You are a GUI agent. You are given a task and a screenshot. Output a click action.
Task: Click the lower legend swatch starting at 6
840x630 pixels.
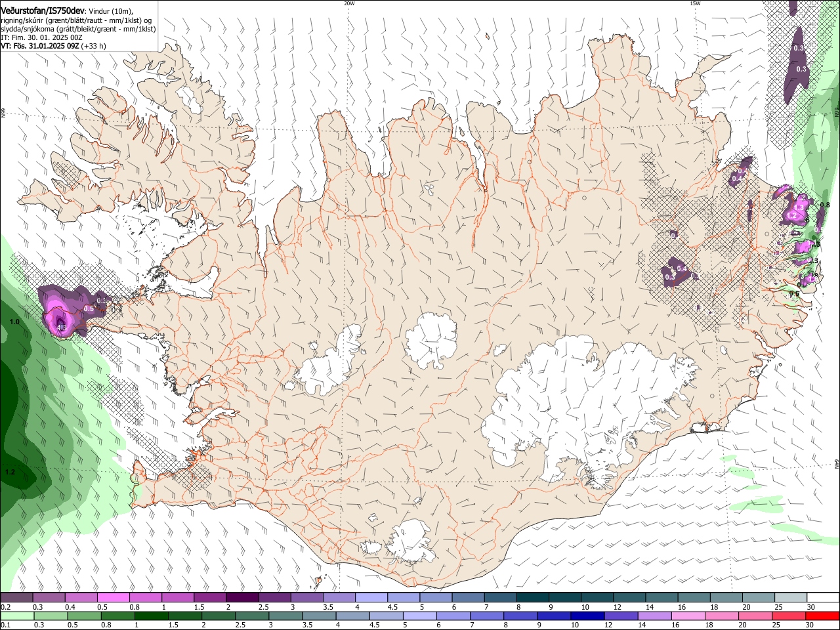coord(453,616)
